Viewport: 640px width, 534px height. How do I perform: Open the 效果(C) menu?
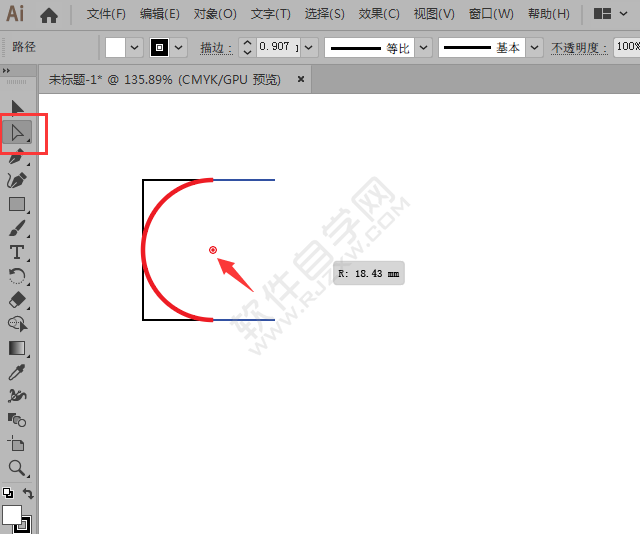(x=378, y=14)
